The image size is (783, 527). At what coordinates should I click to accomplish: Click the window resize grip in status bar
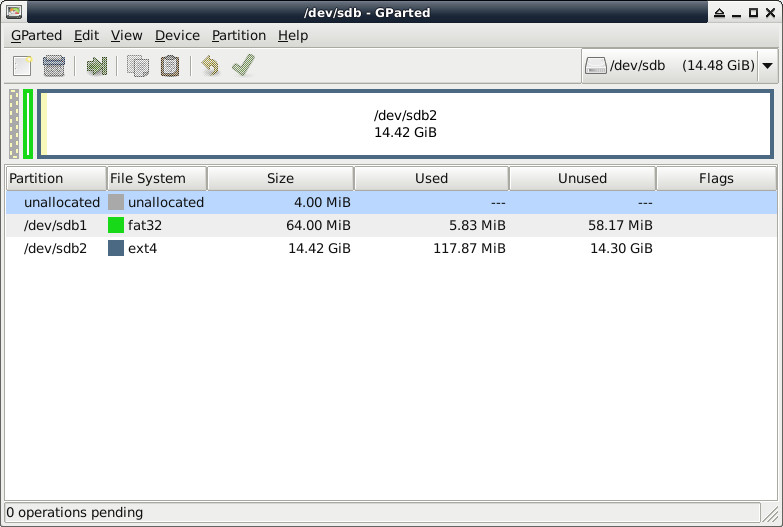770,513
